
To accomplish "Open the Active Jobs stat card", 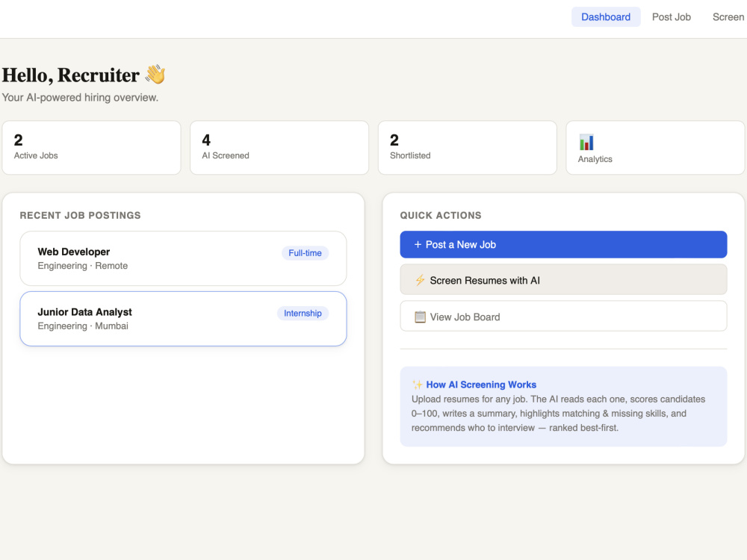I will pyautogui.click(x=91, y=148).
